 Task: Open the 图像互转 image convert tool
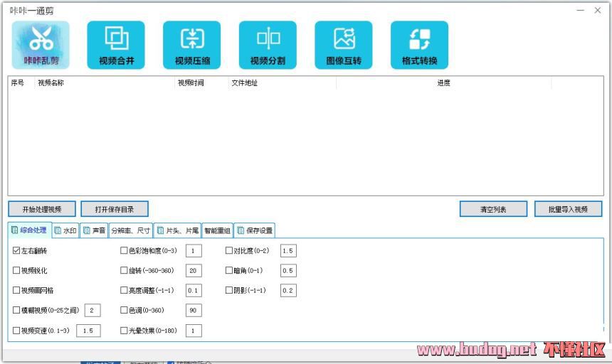[x=344, y=44]
